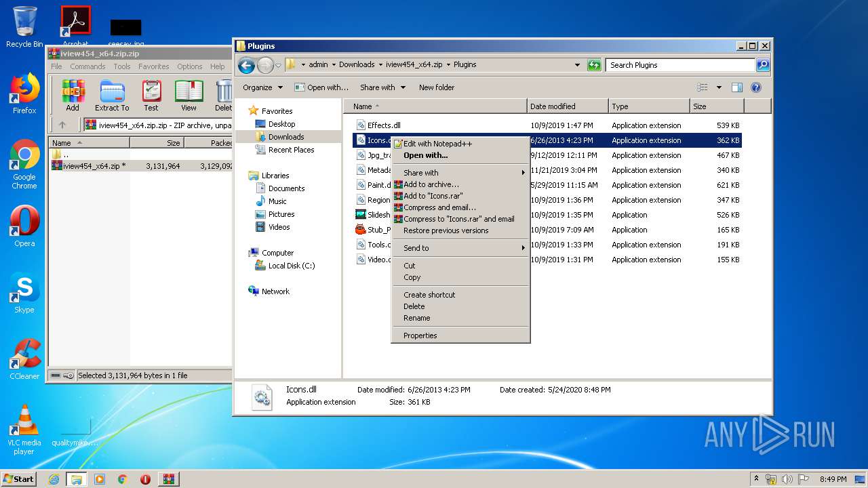Click the search magnifier icon
Viewport: 868px width, 488px height.
763,65
